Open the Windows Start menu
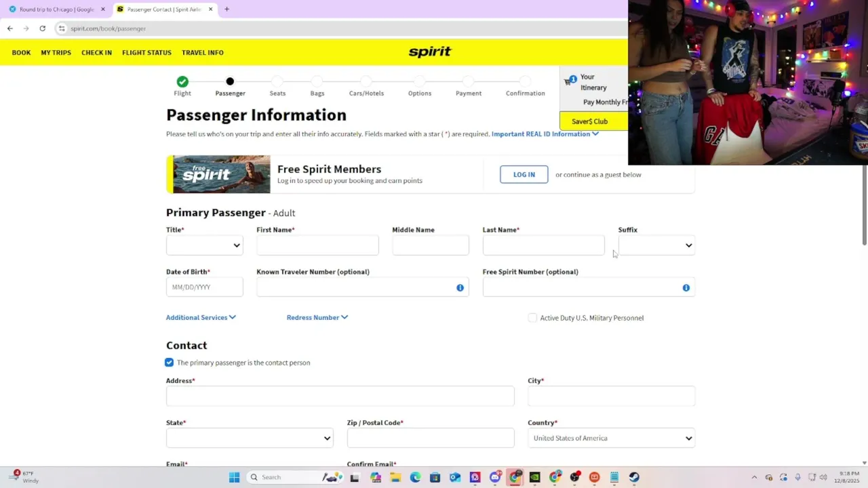 pyautogui.click(x=234, y=477)
